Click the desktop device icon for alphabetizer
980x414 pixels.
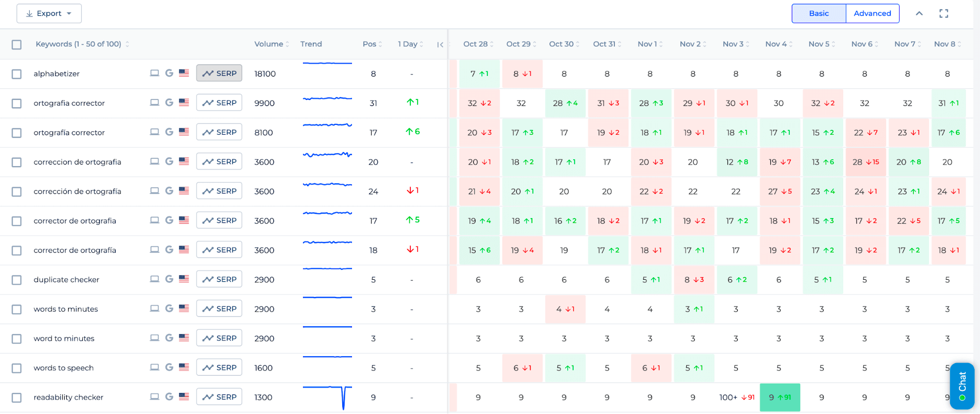click(x=154, y=73)
